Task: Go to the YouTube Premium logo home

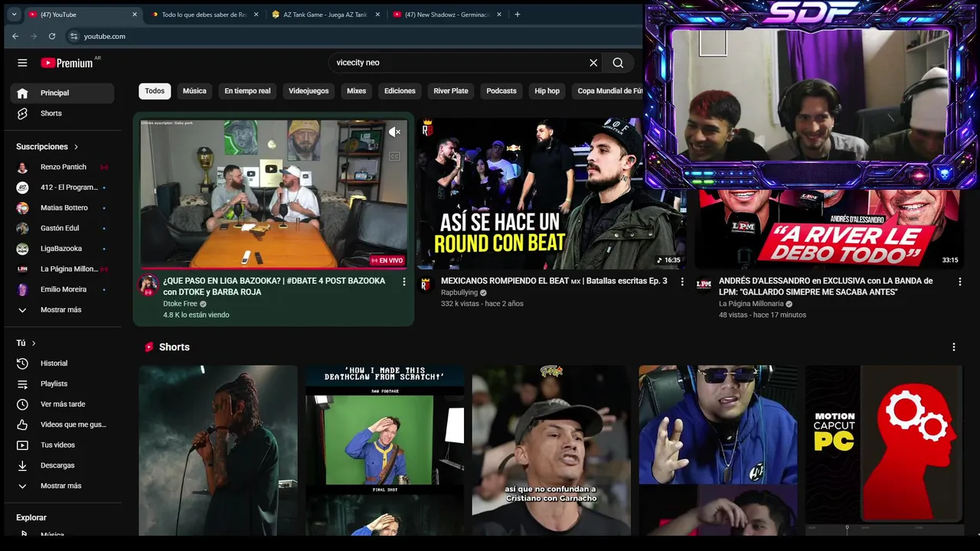Action: coord(67,63)
